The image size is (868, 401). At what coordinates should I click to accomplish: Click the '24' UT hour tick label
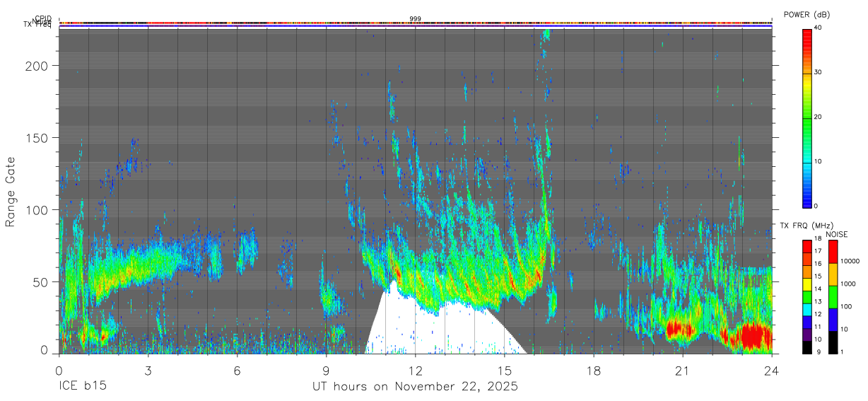(772, 370)
